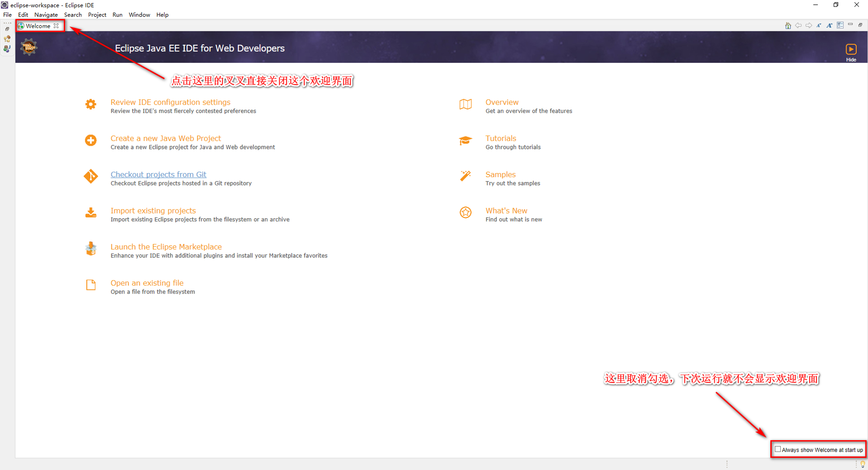Click the open file document icon

91,285
